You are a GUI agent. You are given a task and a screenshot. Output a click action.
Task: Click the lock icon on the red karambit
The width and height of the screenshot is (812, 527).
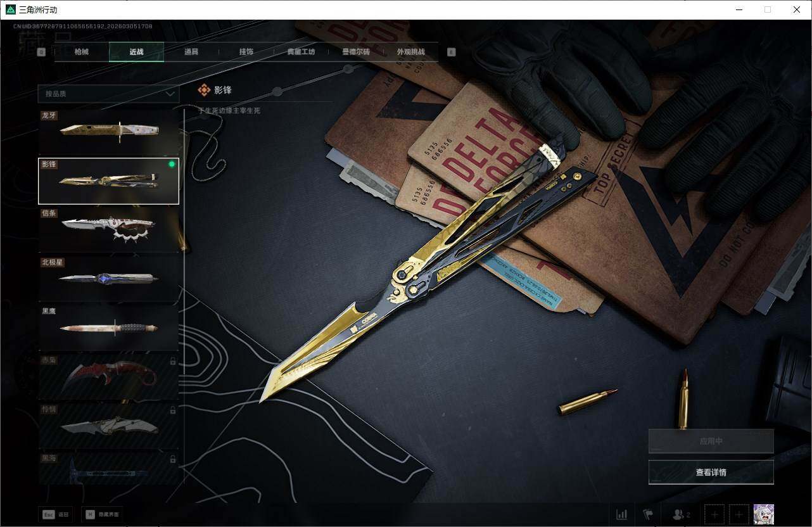(x=172, y=361)
